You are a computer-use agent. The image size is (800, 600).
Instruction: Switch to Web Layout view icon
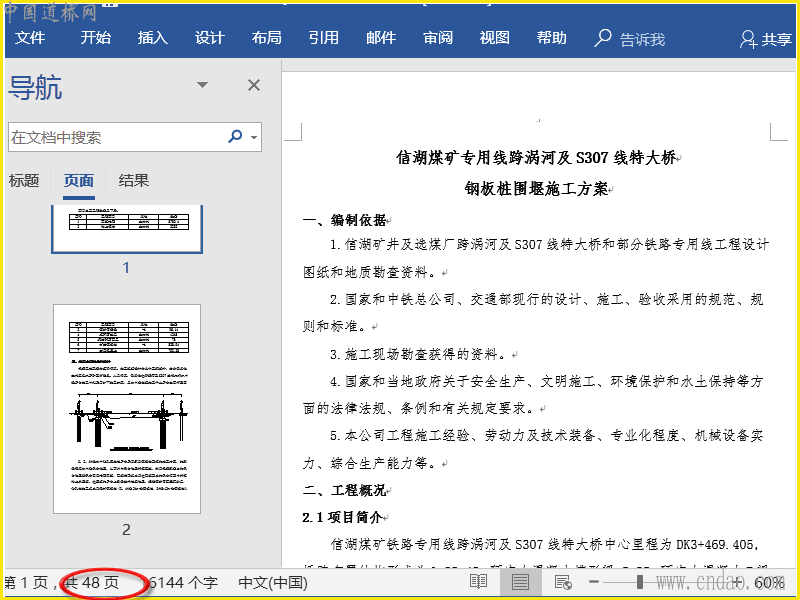(563, 582)
